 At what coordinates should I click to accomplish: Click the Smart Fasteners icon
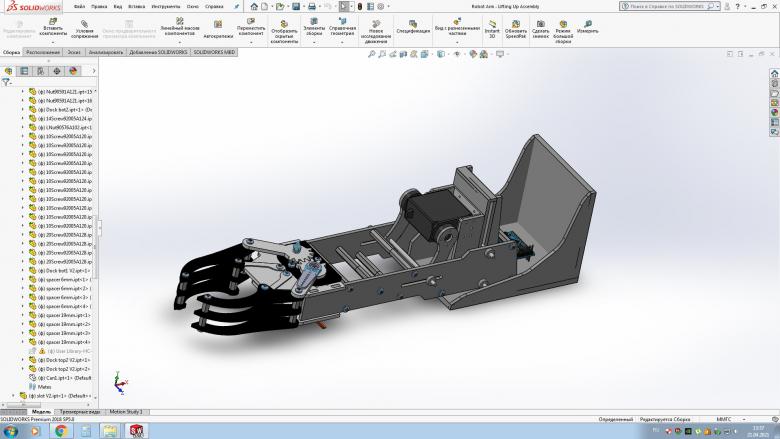point(218,24)
